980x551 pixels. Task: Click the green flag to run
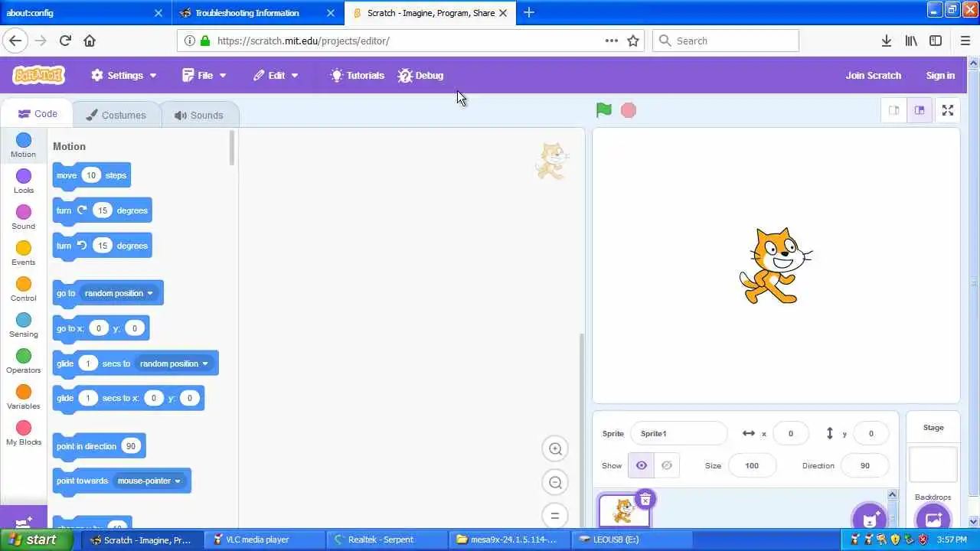(604, 110)
